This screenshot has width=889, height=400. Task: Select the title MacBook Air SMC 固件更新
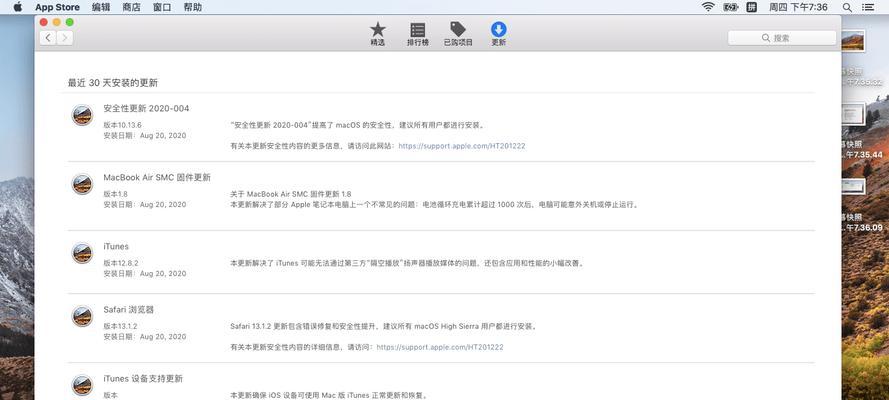[x=157, y=177]
